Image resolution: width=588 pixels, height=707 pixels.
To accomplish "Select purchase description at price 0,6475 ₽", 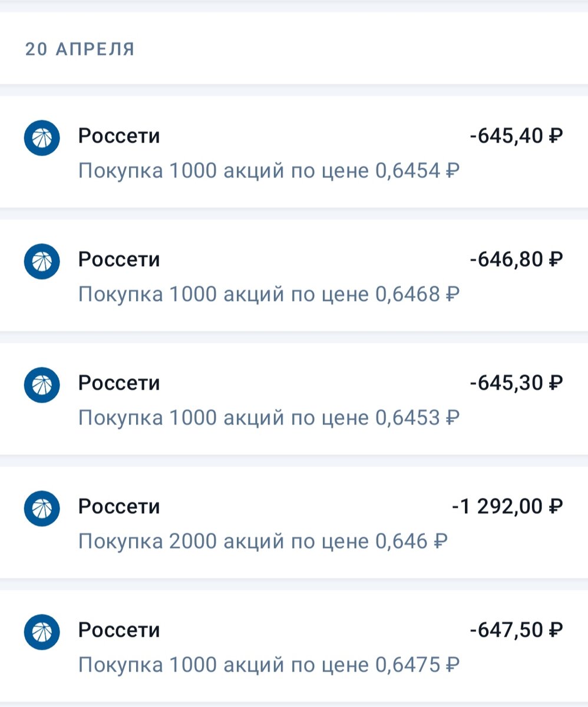I will click(268, 665).
